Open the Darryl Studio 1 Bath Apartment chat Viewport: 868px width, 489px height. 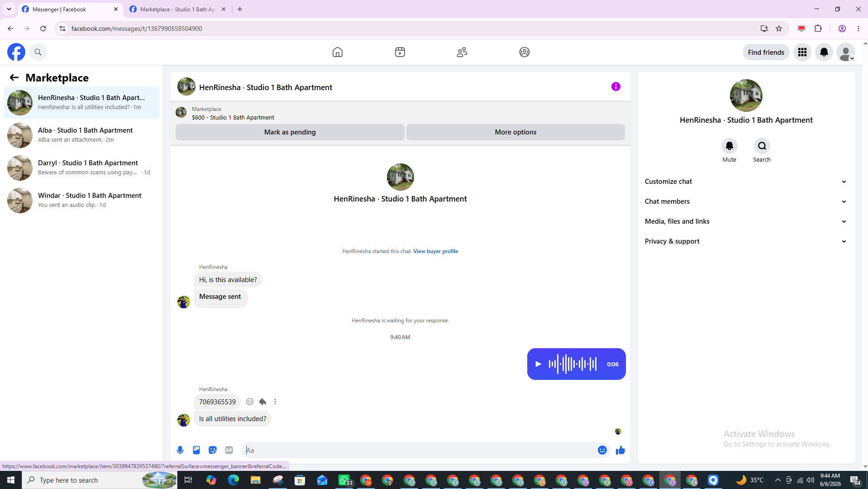(x=81, y=168)
